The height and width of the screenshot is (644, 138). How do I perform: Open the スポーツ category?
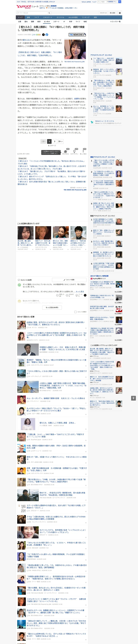pos(56,21)
